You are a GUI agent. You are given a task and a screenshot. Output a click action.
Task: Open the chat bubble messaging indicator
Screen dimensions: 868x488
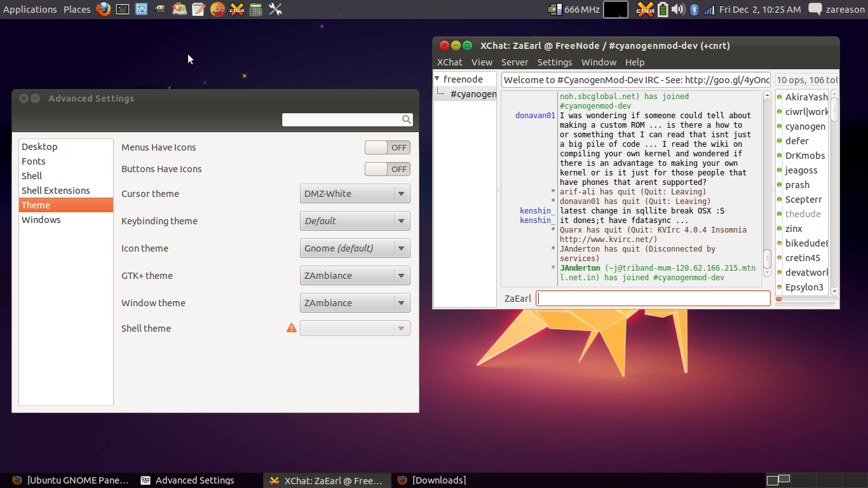coord(815,10)
